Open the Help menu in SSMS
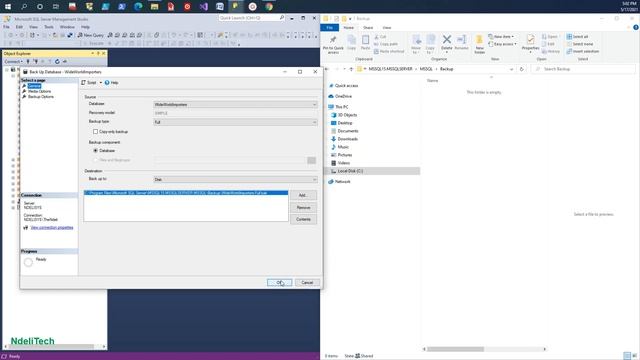Screen dimensions: 640x360 (85, 27)
